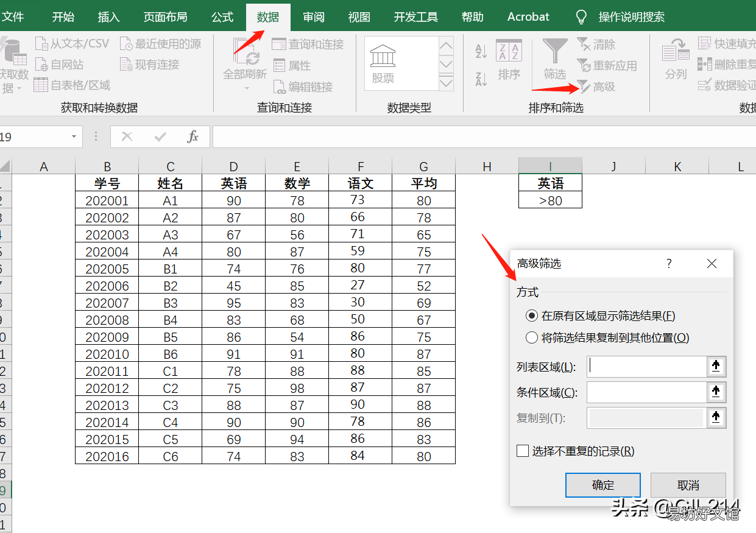756x533 pixels.
Task: Click Cancel (取消) in Advanced Filter dialog
Action: pos(688,485)
